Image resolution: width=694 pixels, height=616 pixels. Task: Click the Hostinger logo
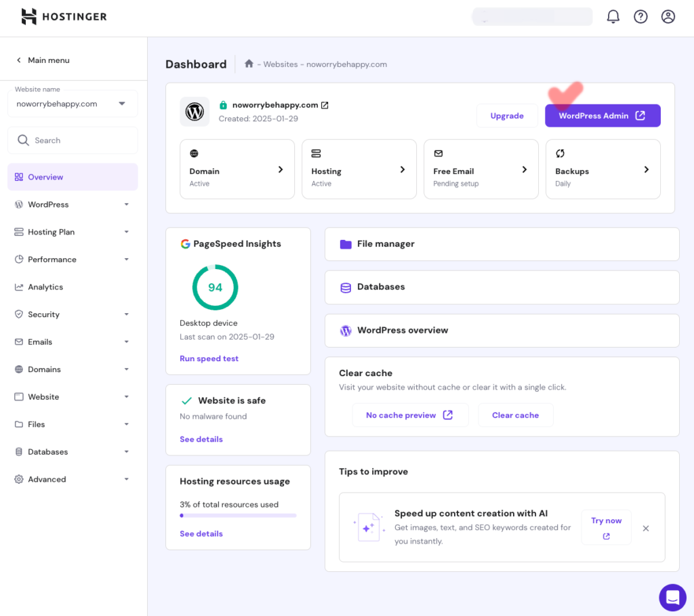[64, 17]
